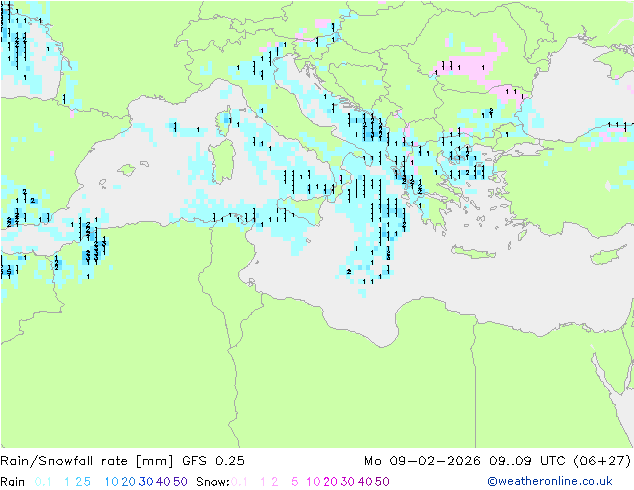Click the rain legend value 30
Image resolution: width=634 pixels, height=490 pixels.
[146, 482]
